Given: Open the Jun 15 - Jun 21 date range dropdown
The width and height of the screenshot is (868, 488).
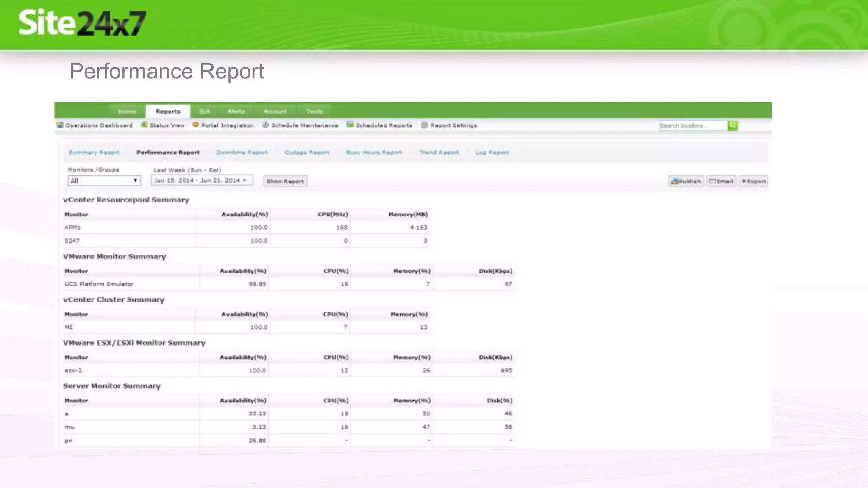Looking at the screenshot, I should pyautogui.click(x=202, y=180).
